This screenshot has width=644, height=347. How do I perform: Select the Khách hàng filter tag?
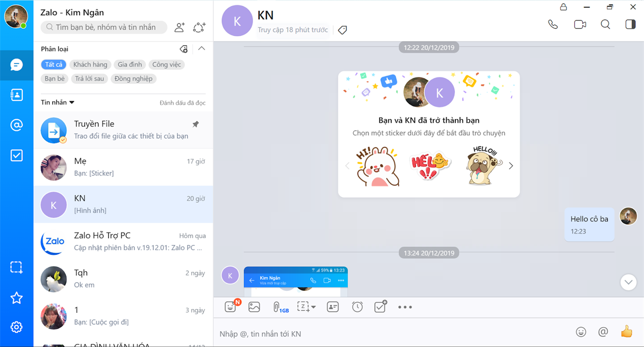click(90, 65)
